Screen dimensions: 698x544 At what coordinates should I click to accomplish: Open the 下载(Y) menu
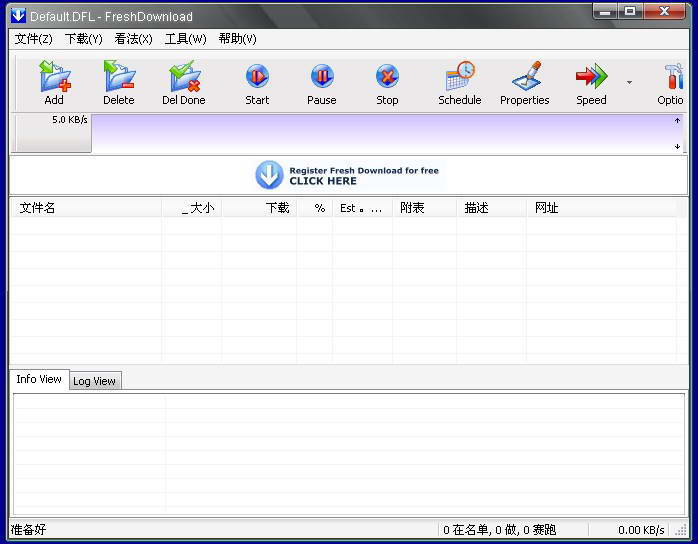pyautogui.click(x=83, y=39)
